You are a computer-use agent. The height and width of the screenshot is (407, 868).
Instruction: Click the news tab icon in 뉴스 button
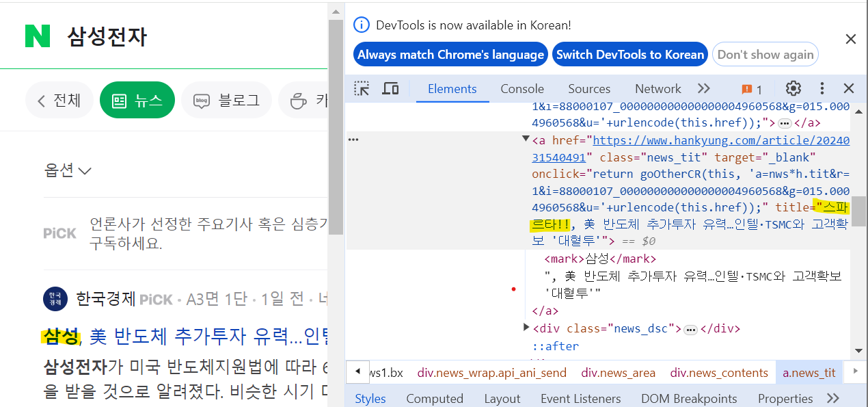tap(119, 101)
